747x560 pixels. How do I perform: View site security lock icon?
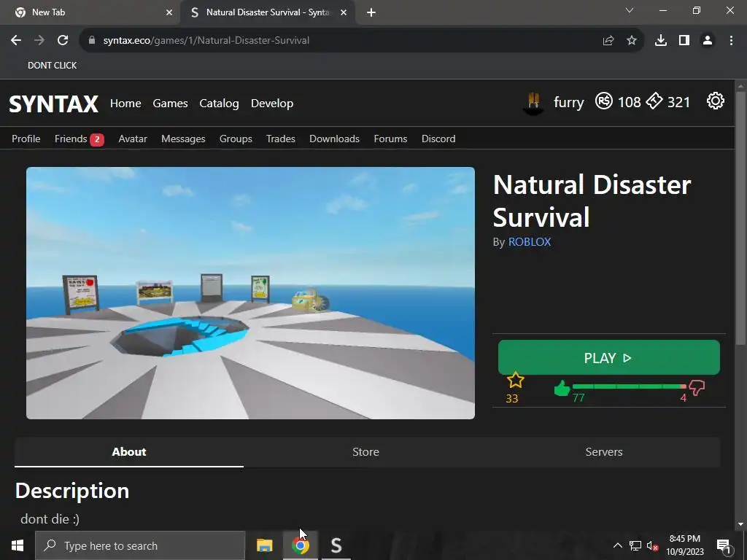[x=92, y=41]
